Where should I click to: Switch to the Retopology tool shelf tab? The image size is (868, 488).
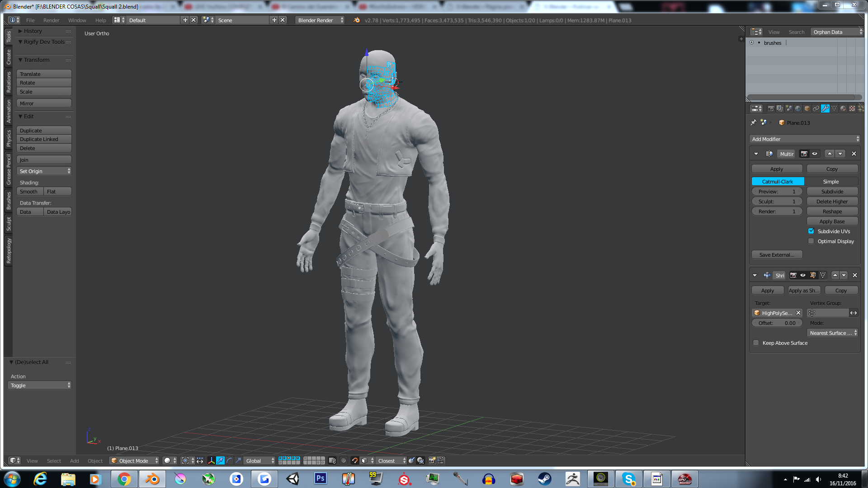pyautogui.click(x=8, y=250)
